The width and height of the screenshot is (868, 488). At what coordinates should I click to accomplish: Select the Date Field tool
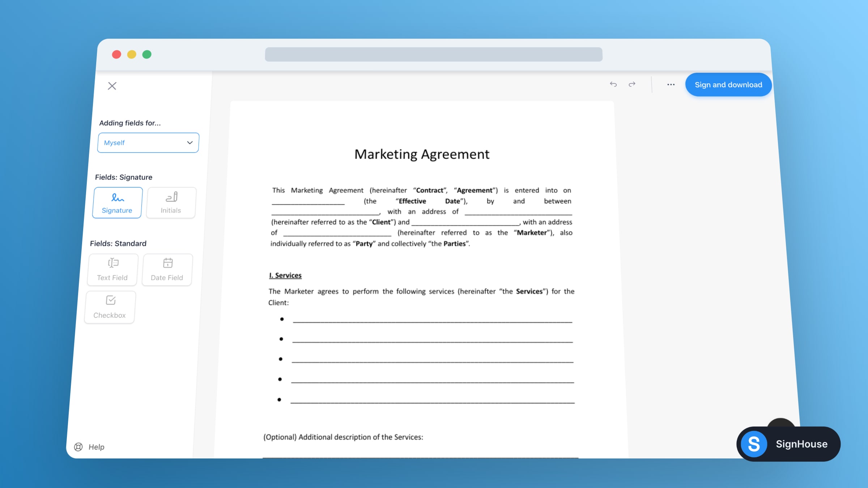pyautogui.click(x=167, y=269)
